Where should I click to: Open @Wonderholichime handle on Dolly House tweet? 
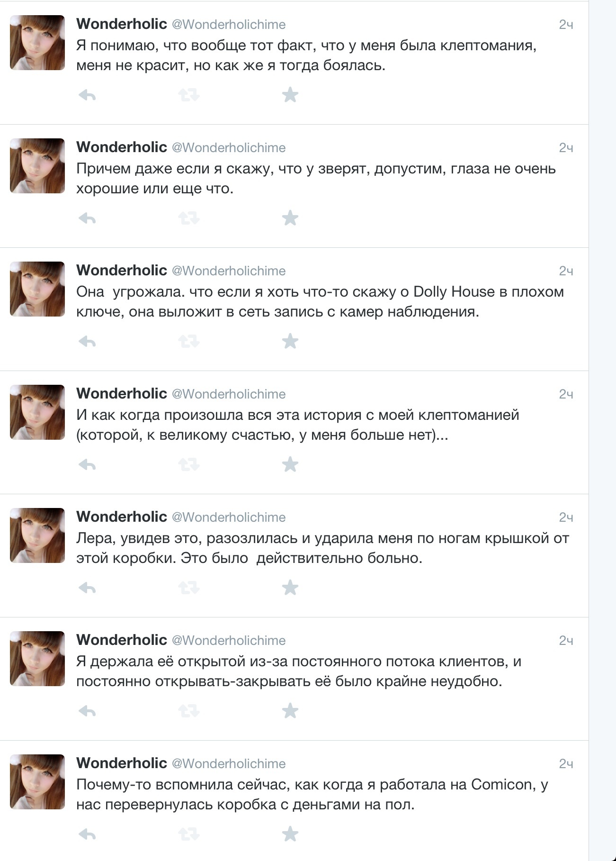click(x=229, y=271)
